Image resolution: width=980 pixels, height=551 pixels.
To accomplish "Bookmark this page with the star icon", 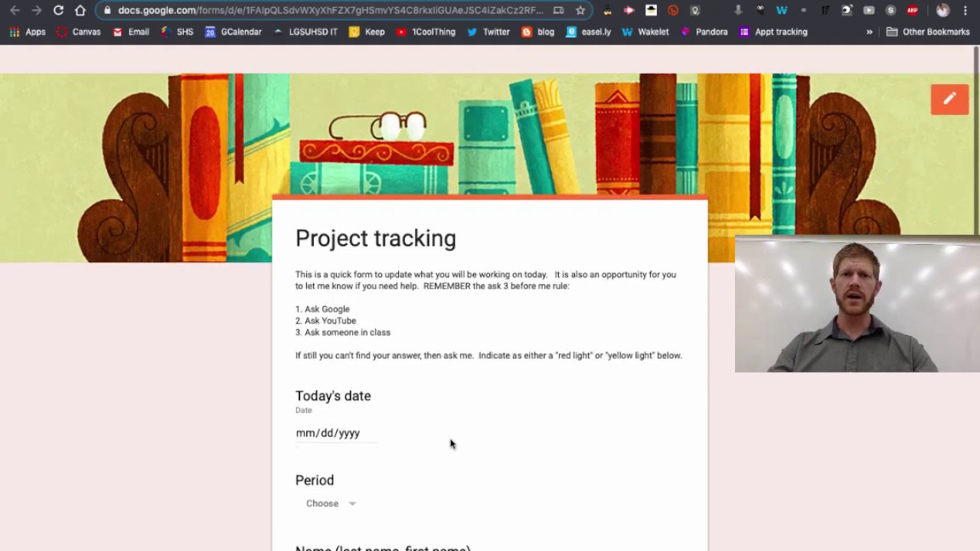I will point(580,10).
